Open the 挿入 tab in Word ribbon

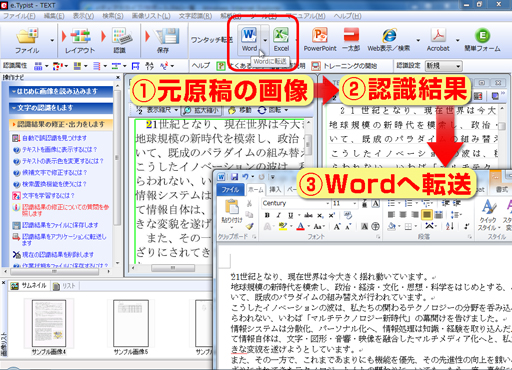[275, 190]
